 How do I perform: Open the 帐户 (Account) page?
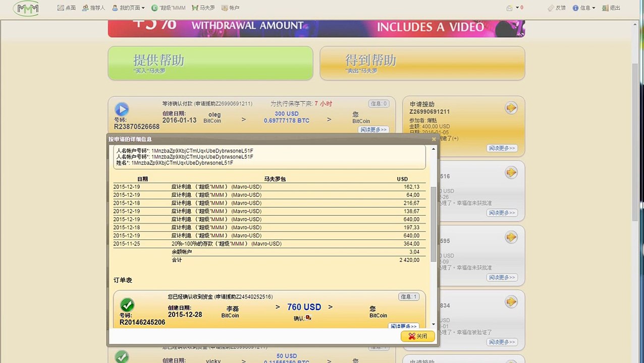[x=230, y=8]
